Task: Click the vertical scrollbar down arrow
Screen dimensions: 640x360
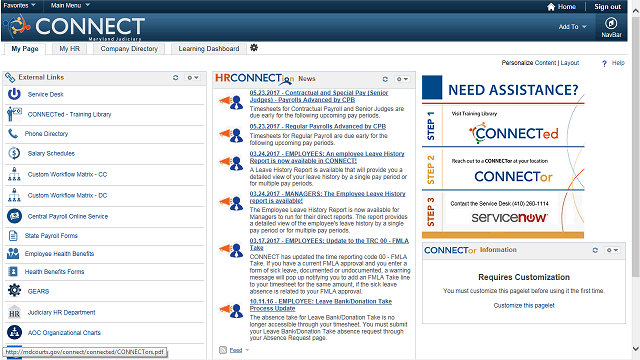Action: pos(636,349)
